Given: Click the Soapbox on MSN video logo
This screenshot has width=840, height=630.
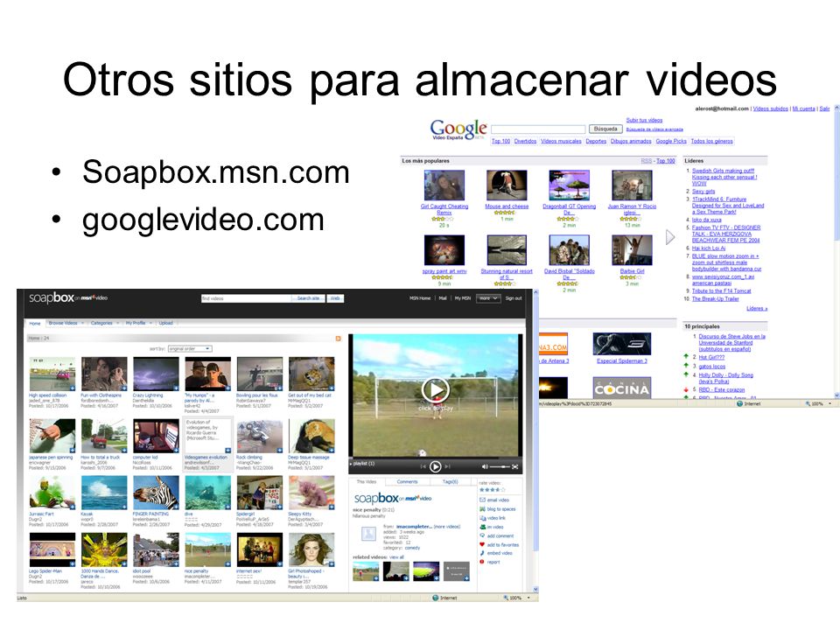Looking at the screenshot, I should [68, 297].
